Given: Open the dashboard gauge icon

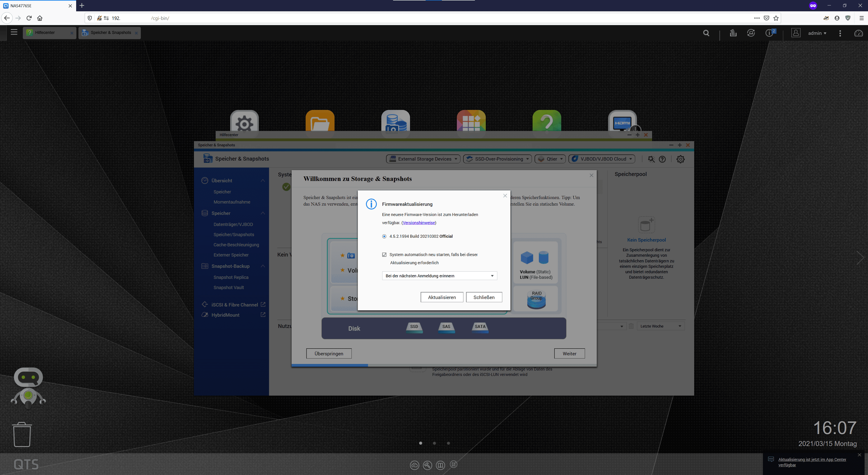Looking at the screenshot, I should click(859, 33).
